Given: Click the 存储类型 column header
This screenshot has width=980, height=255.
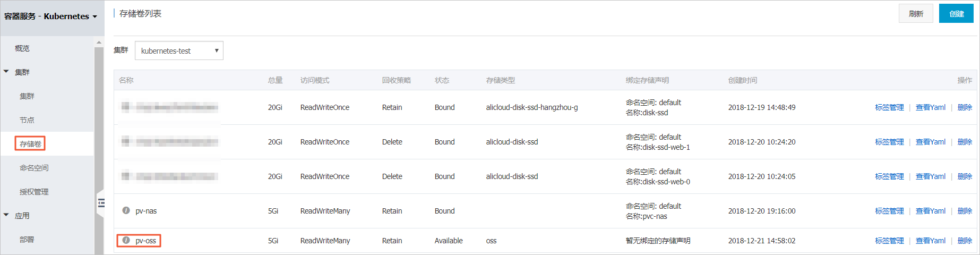Looking at the screenshot, I should click(501, 80).
